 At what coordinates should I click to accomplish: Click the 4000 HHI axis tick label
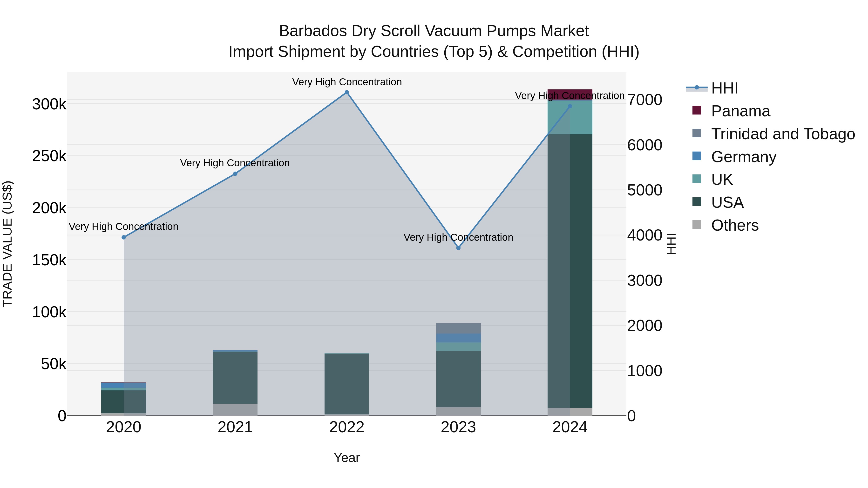click(x=644, y=235)
